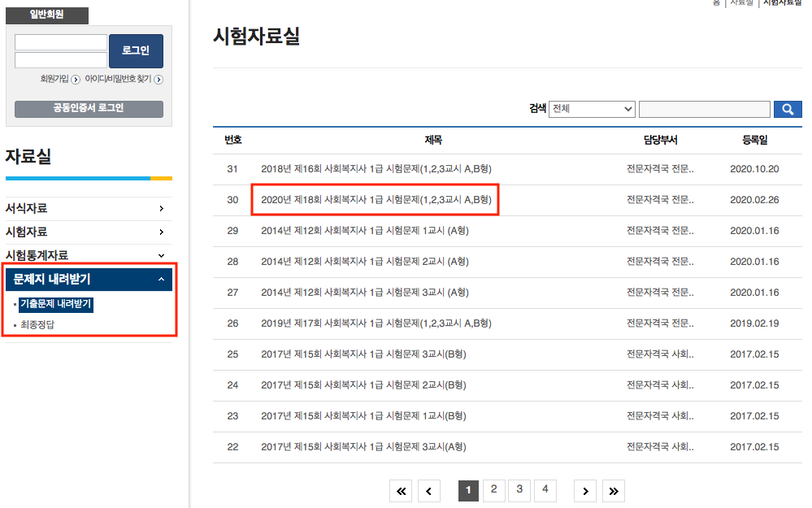The image size is (812, 508).
Task: Go to page 2 in pagination
Action: (494, 490)
